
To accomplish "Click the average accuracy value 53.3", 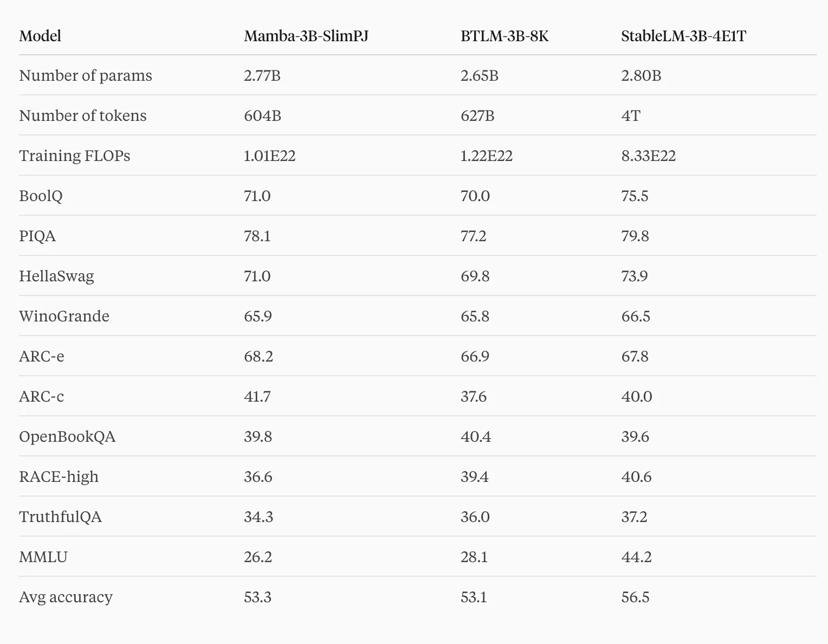I will [257, 597].
